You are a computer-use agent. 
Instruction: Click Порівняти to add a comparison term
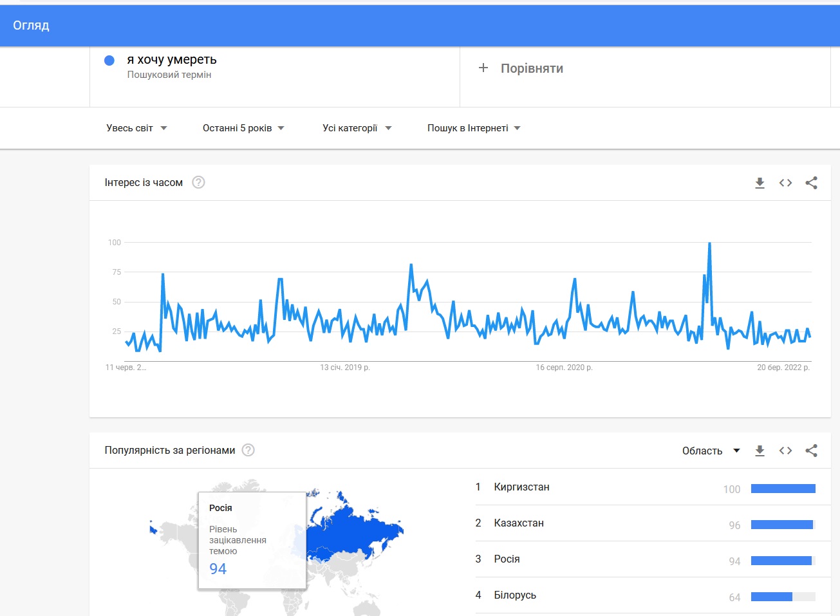(x=532, y=68)
